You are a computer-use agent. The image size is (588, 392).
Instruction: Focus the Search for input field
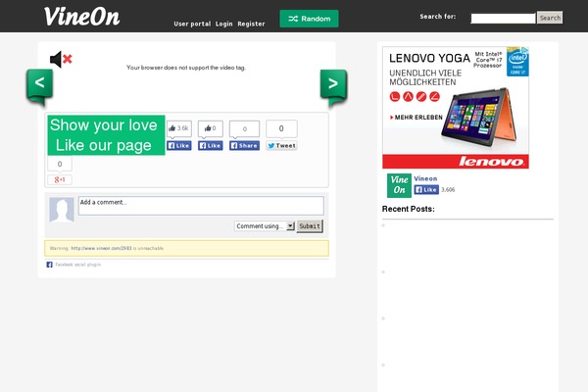click(x=503, y=18)
